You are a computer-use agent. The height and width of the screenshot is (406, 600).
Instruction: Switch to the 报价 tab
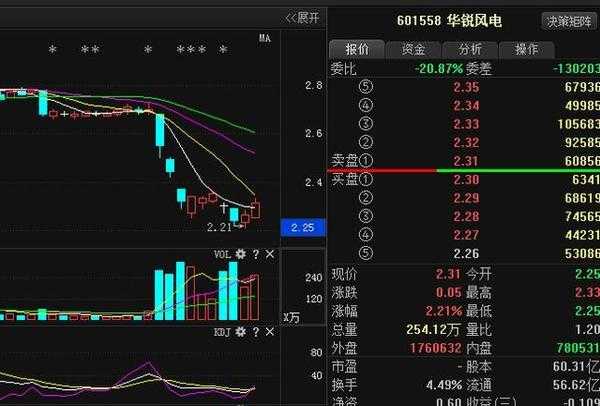click(x=357, y=49)
